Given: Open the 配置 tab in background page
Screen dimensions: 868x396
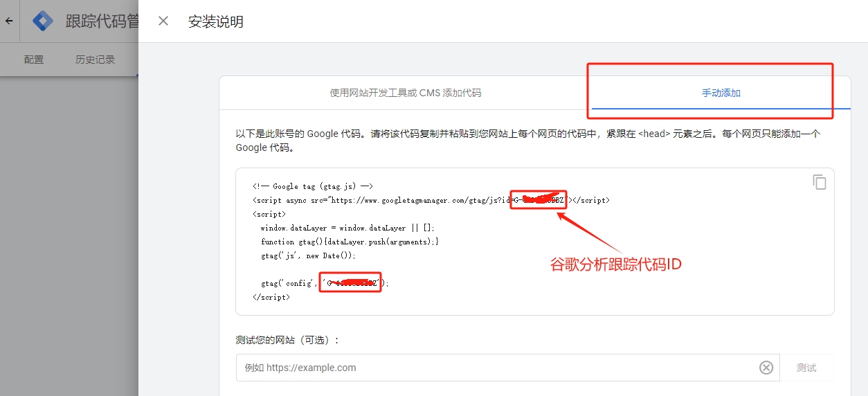Looking at the screenshot, I should (34, 60).
